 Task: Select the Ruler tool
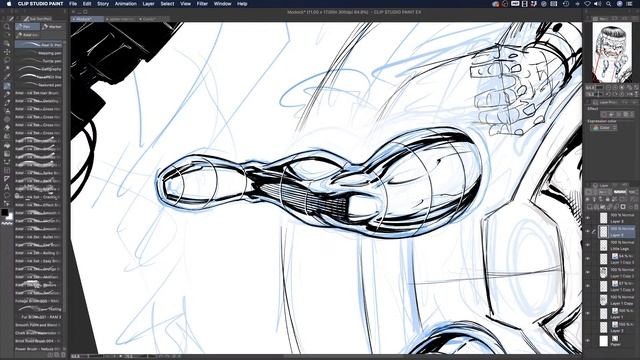[7, 179]
